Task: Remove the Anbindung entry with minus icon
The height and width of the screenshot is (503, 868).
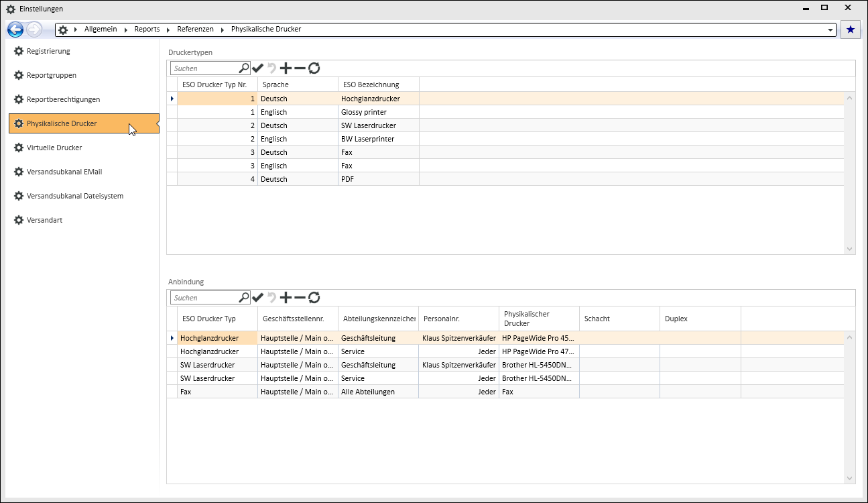Action: [x=300, y=297]
